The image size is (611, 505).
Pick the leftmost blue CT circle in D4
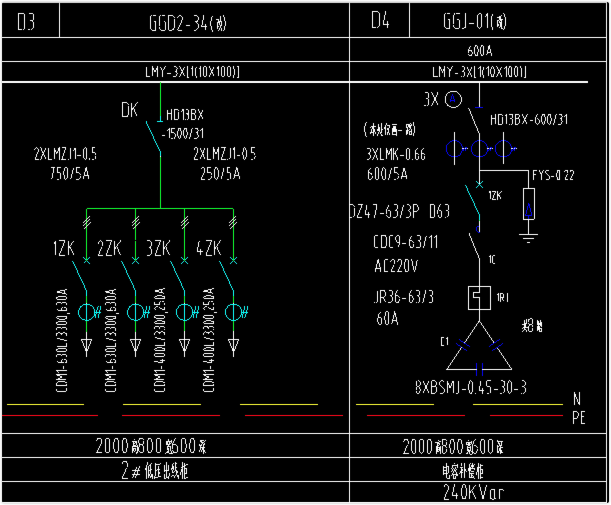coord(454,148)
